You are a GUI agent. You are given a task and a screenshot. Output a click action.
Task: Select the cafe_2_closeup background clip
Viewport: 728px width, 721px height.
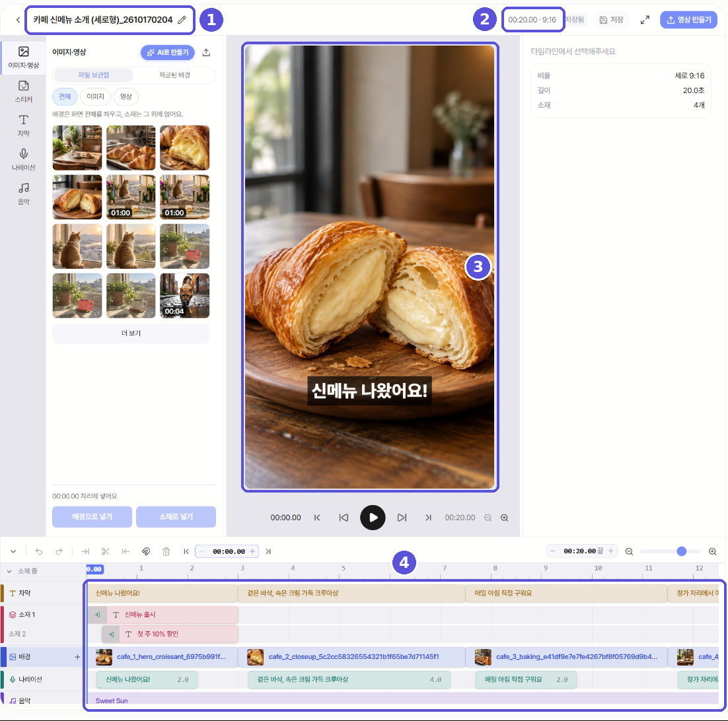[x=352, y=657]
